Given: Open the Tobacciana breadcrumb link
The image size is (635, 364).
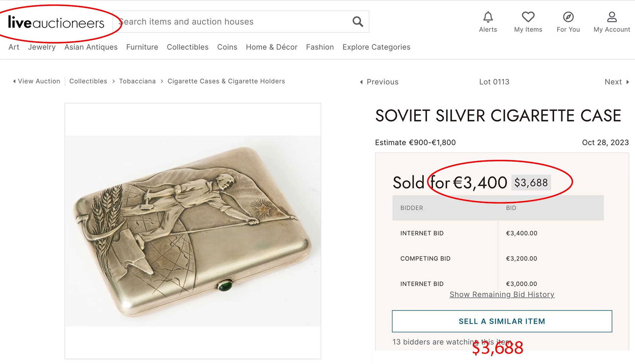Looking at the screenshot, I should coord(137,81).
